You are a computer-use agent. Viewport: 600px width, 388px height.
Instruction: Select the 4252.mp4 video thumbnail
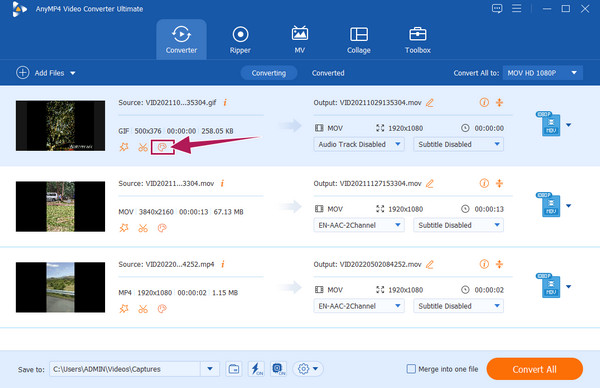point(60,287)
